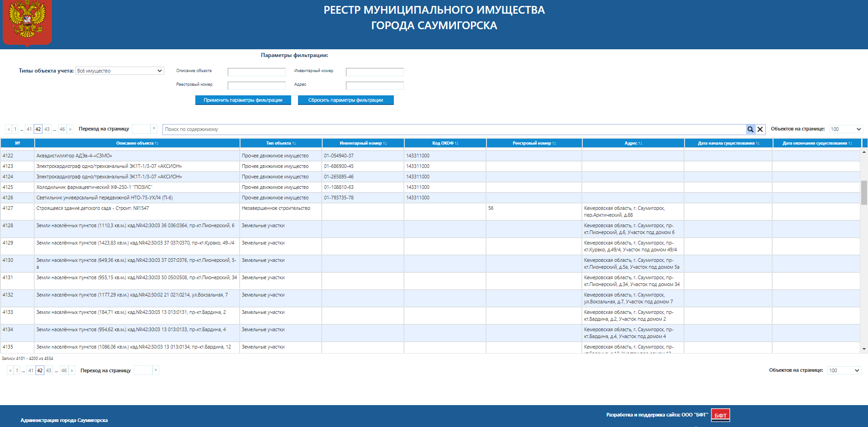Focus the Описание объекта filter field
The height and width of the screenshot is (427, 868).
click(x=256, y=72)
